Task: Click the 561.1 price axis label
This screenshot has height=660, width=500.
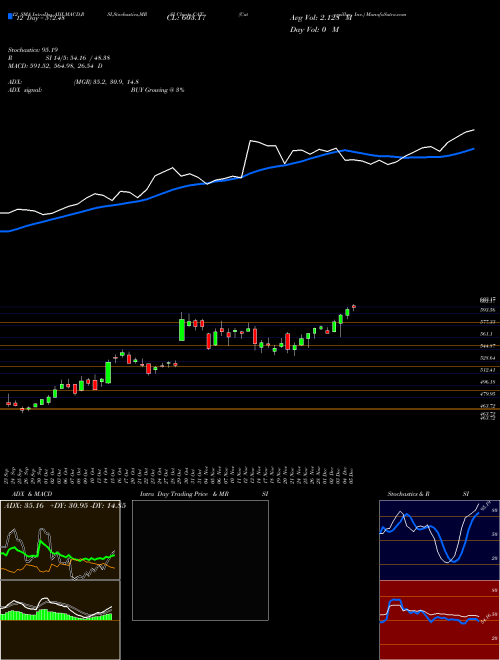Action: [489, 334]
